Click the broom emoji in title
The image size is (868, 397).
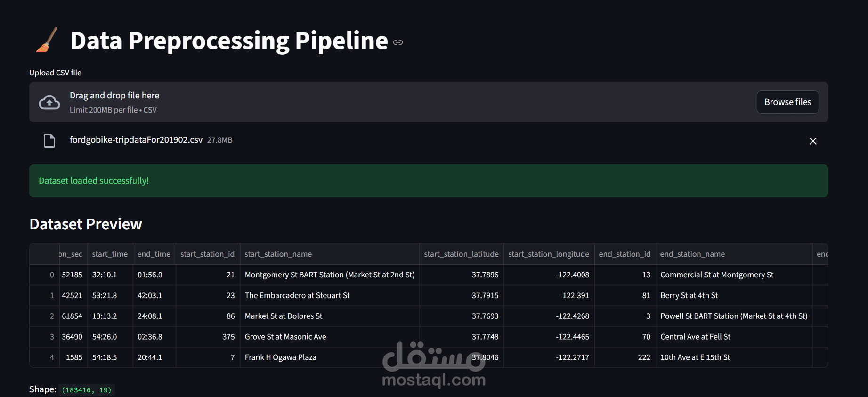tap(47, 40)
